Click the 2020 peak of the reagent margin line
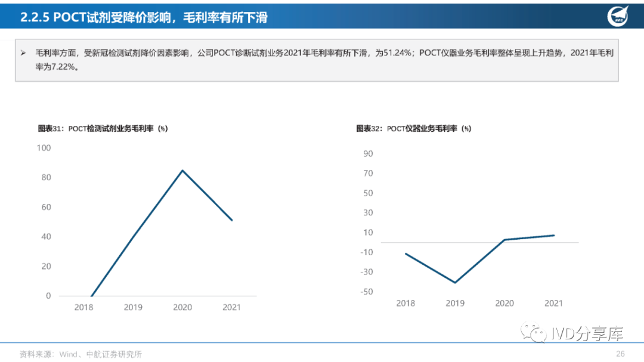 (182, 171)
